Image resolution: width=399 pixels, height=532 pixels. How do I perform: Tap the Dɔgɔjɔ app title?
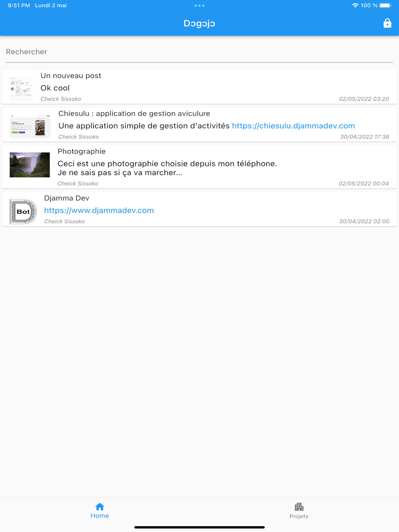tap(199, 24)
